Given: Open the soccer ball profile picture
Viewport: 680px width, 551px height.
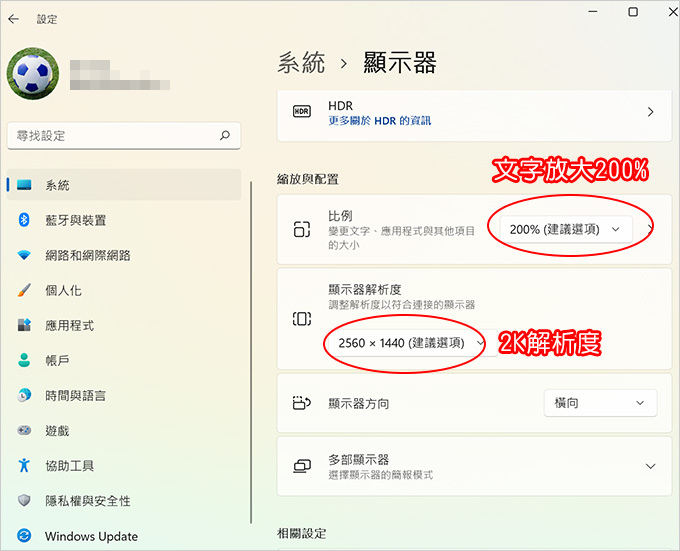Looking at the screenshot, I should click(33, 73).
